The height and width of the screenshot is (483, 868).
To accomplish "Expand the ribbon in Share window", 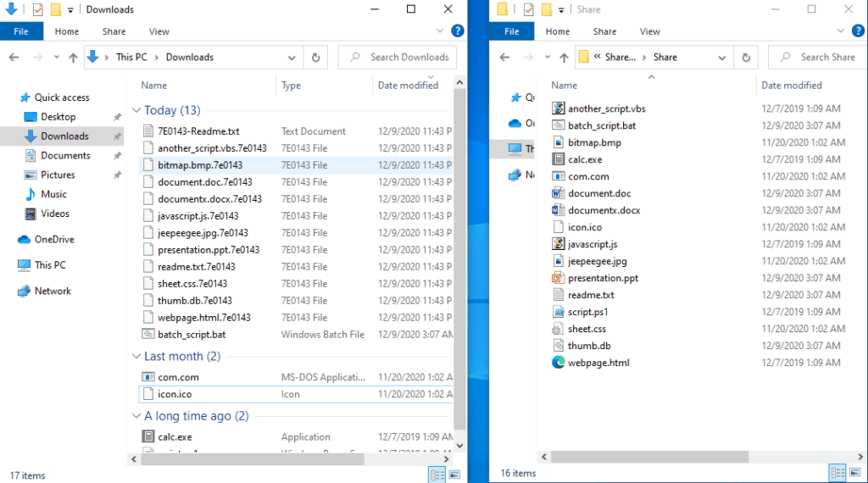I will click(x=840, y=31).
